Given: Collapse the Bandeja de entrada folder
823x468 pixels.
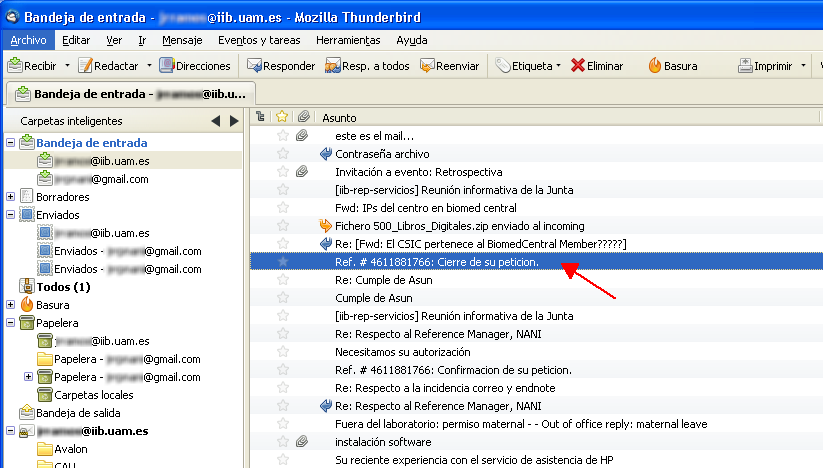Looking at the screenshot, I should (10, 143).
